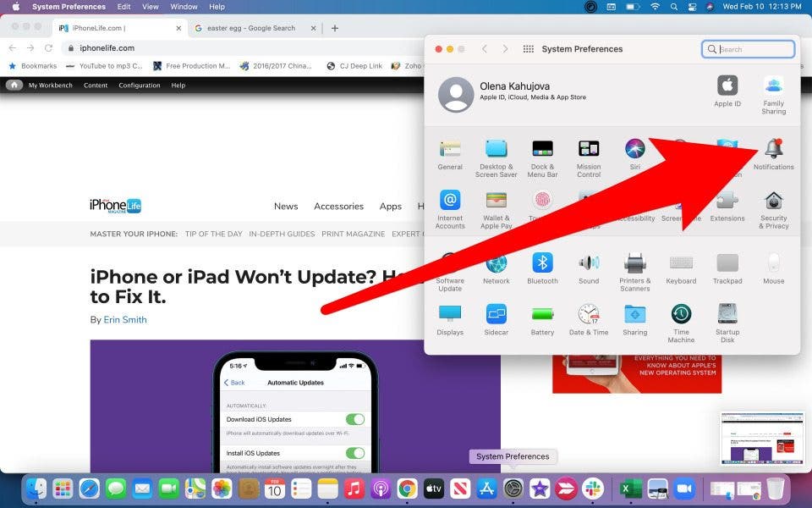Click the System Preferences search field

click(754, 49)
